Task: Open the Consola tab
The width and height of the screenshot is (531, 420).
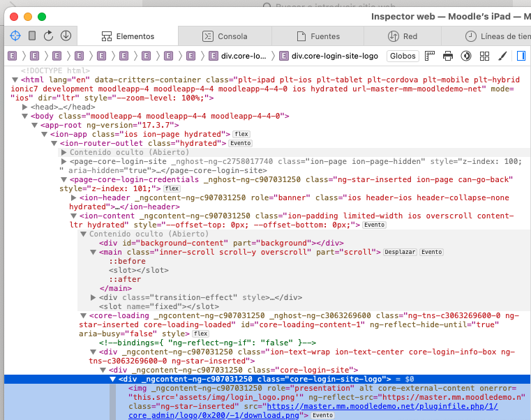Action: pyautogui.click(x=225, y=36)
